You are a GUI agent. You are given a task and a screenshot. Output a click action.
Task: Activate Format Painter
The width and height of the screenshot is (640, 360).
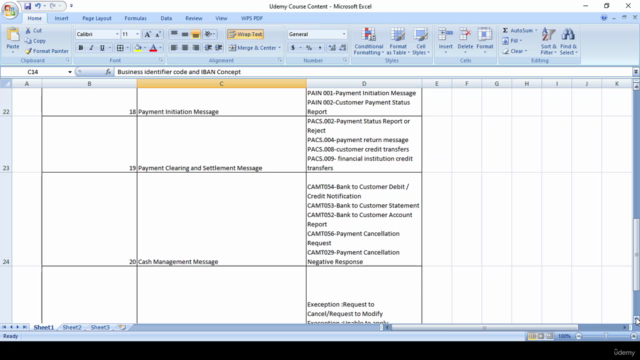(47, 51)
